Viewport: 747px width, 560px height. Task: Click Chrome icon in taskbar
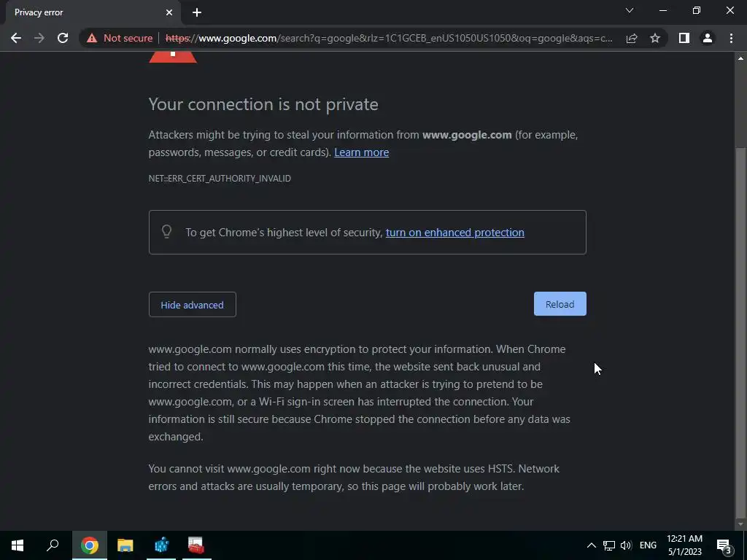tap(90, 545)
